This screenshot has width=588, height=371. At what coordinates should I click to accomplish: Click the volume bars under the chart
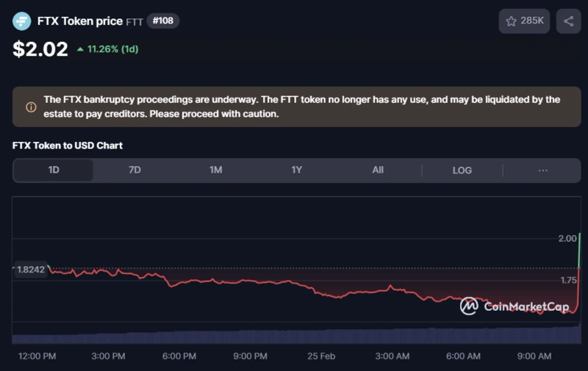click(294, 337)
